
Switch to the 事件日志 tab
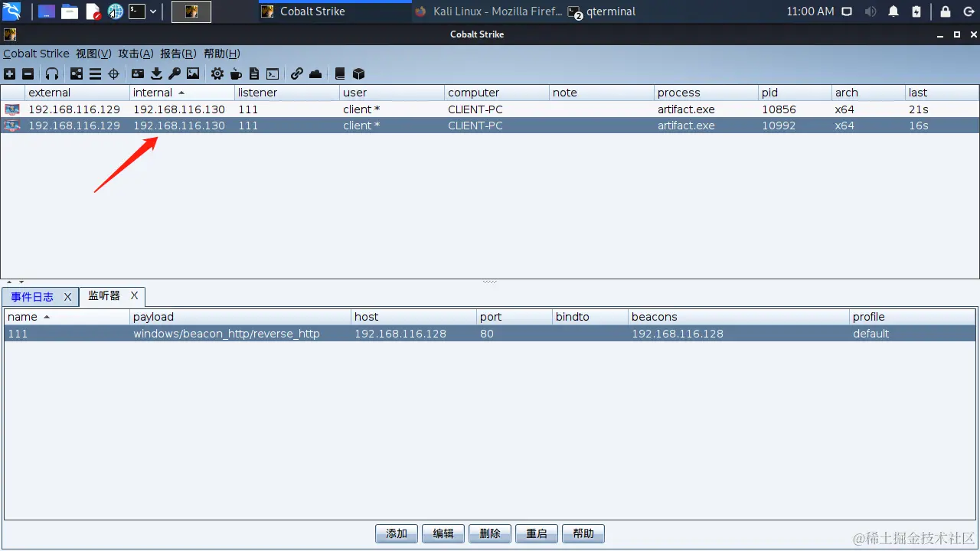pyautogui.click(x=32, y=297)
